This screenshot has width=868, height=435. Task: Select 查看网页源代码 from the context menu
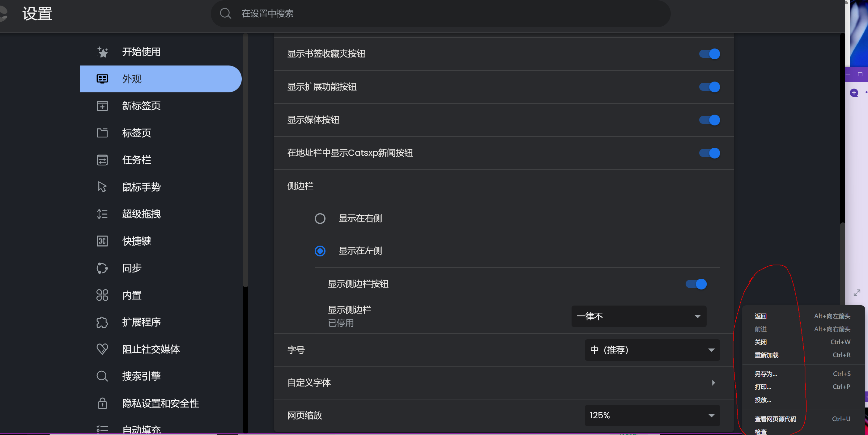(775, 419)
